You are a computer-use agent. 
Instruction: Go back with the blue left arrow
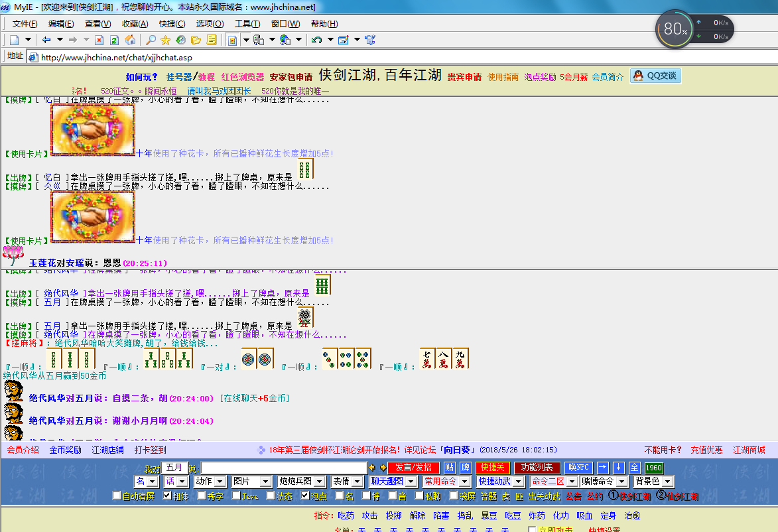[46, 40]
